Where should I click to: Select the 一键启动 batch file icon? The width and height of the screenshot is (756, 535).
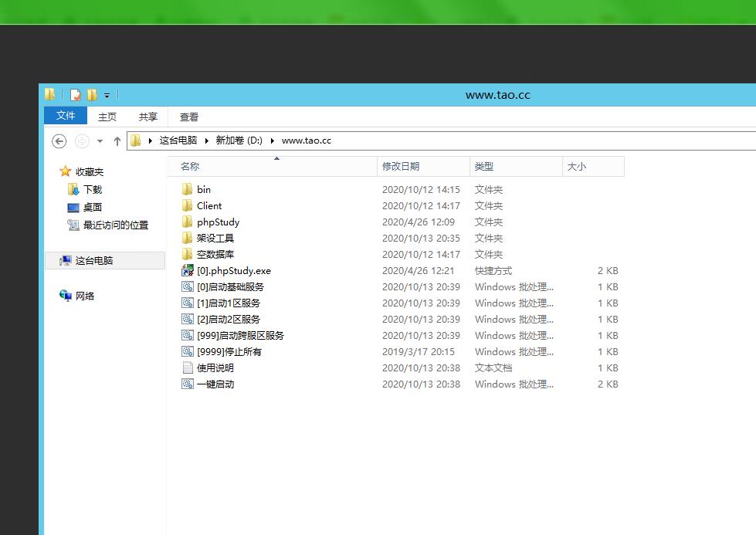[187, 384]
